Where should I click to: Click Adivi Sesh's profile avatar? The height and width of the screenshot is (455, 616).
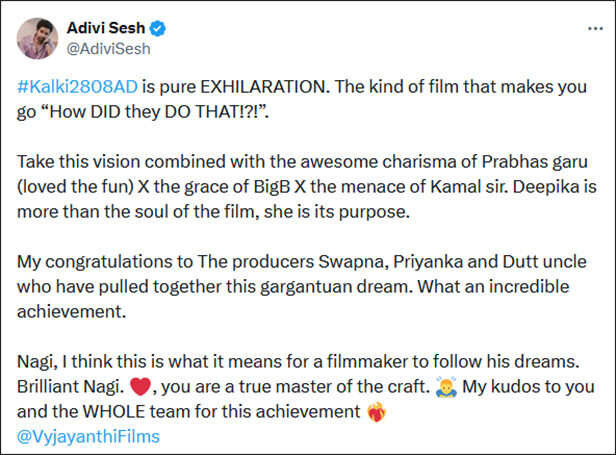[36, 36]
